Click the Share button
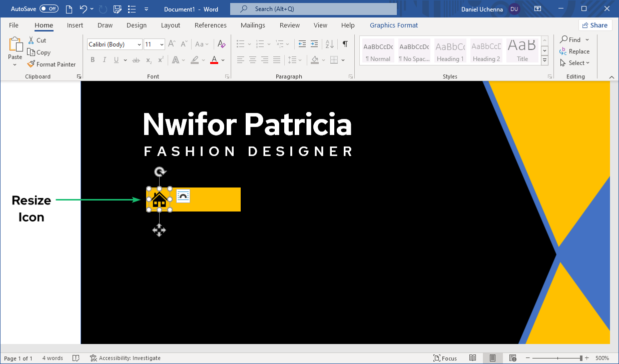The image size is (619, 364). (x=595, y=25)
